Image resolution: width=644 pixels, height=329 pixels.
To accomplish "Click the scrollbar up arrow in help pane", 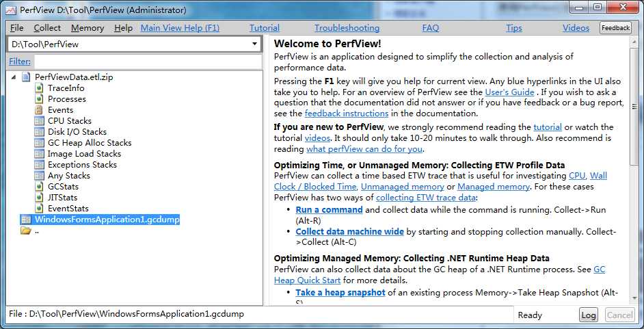I will [634, 41].
